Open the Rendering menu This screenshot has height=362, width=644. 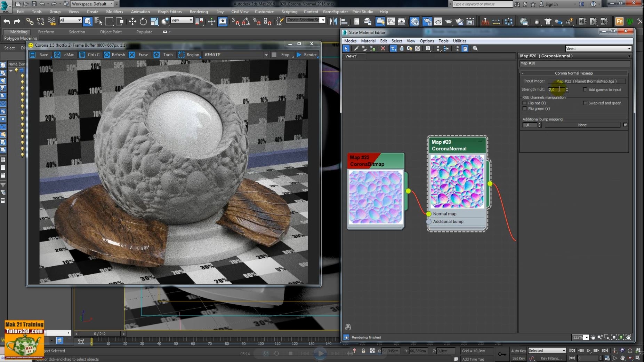click(199, 11)
